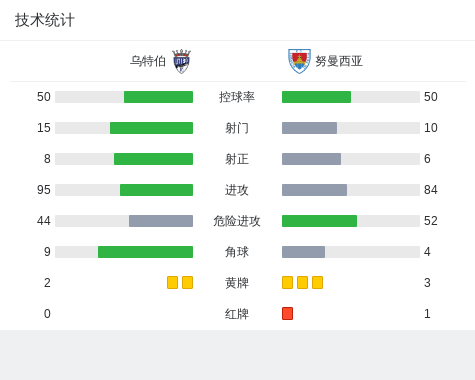Click 乌特伯's first yellow card icon
This screenshot has width=475, height=380.
point(172,283)
